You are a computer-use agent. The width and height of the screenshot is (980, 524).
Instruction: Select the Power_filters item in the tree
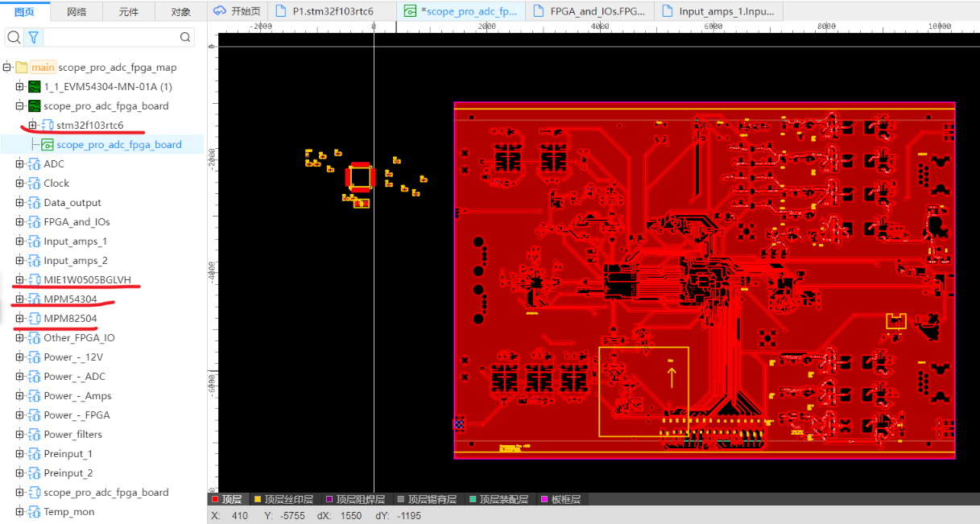[x=72, y=435]
